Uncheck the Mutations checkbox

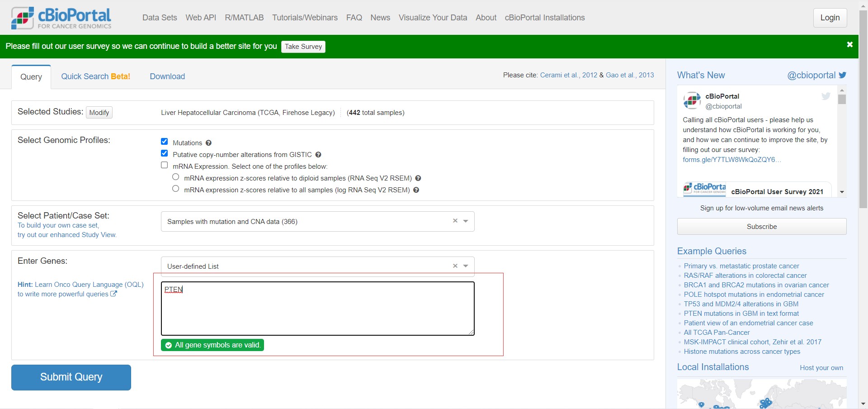pyautogui.click(x=165, y=142)
